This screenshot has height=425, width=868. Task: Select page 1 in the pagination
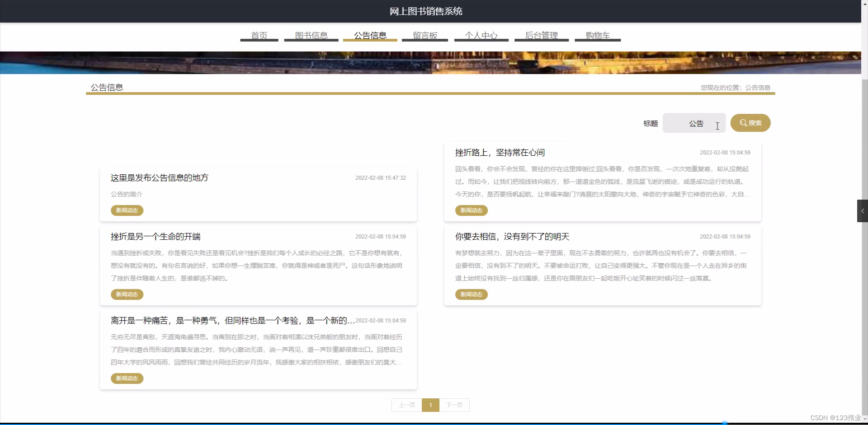pos(430,405)
